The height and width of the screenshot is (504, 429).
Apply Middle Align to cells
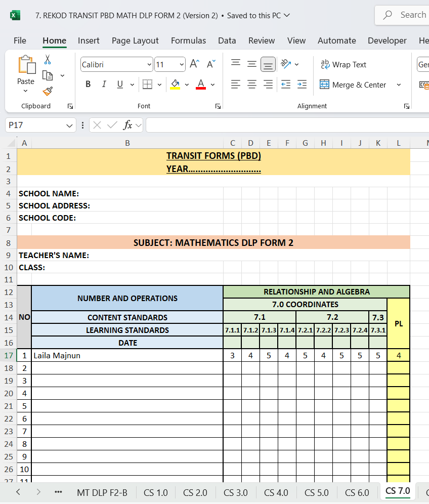[252, 64]
